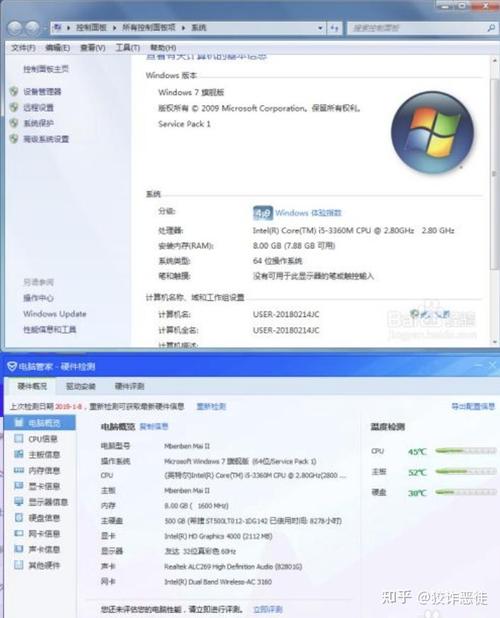This screenshot has height=618, width=500.
Task: Click the Windows 7 旗舰版 edition text
Action: pos(191,93)
